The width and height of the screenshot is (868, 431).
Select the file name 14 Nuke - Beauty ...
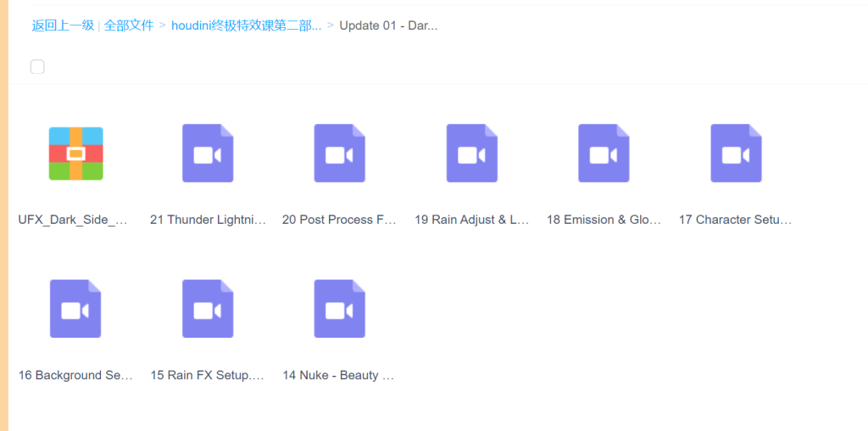click(338, 376)
